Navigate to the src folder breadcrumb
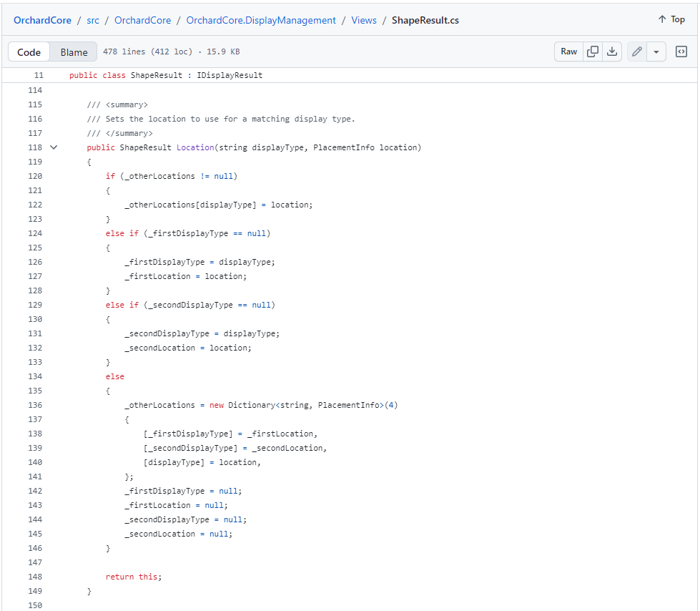 pyautogui.click(x=93, y=20)
